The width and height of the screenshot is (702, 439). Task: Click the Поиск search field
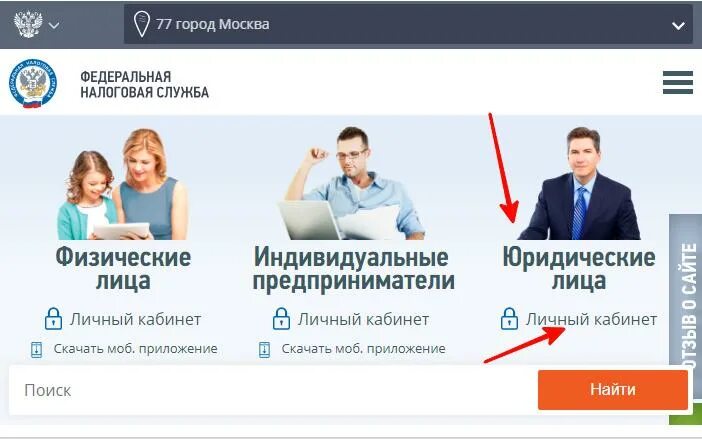(x=273, y=390)
